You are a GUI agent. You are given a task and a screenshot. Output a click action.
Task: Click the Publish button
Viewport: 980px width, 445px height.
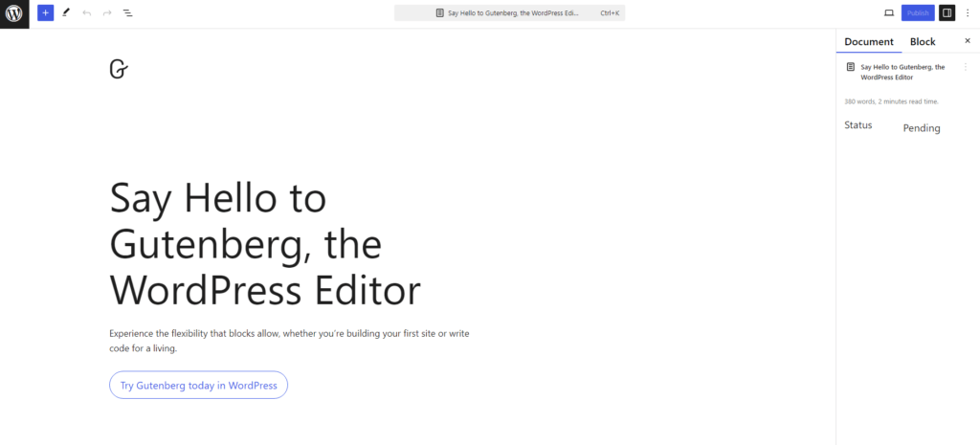point(918,13)
